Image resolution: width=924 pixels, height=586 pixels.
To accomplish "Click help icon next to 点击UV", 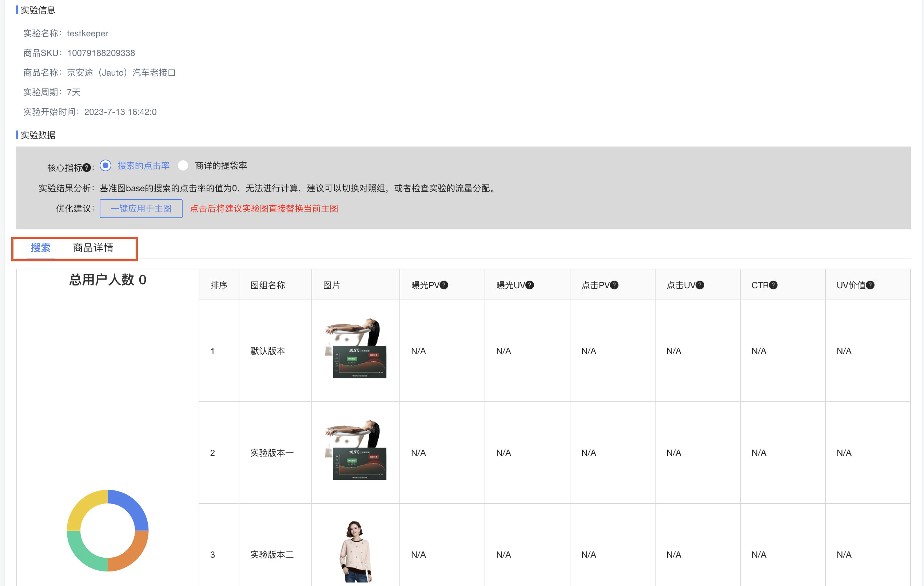I will click(x=700, y=285).
